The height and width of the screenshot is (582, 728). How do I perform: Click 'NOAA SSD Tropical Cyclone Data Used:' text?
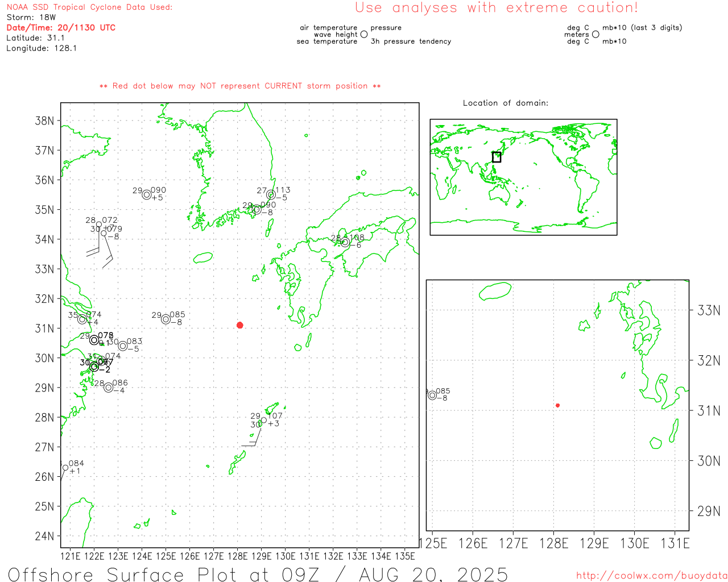(x=89, y=7)
